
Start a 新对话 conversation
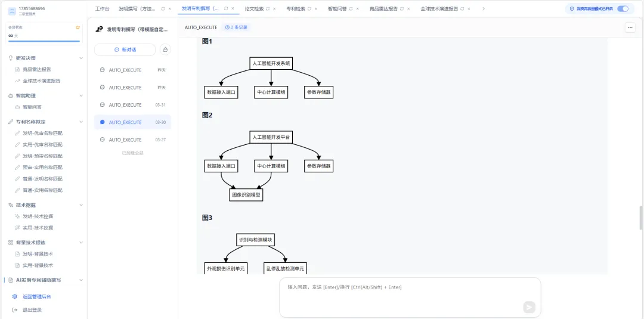125,49
